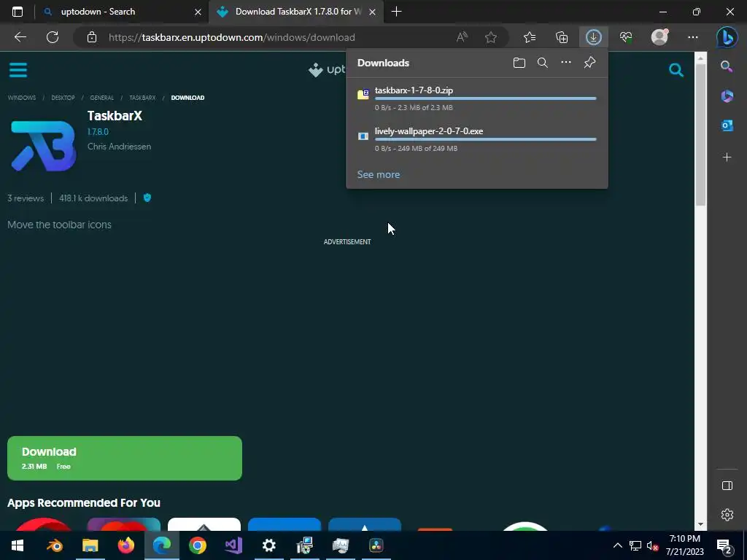Open Google Chrome from the taskbar

[197, 545]
